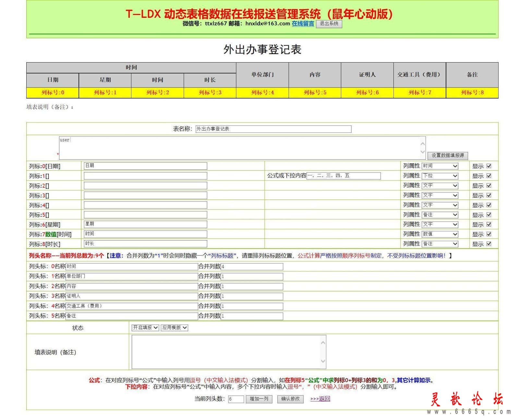519x420 pixels.
Task: Click the 星期 sub-header cell
Action: tap(105, 80)
